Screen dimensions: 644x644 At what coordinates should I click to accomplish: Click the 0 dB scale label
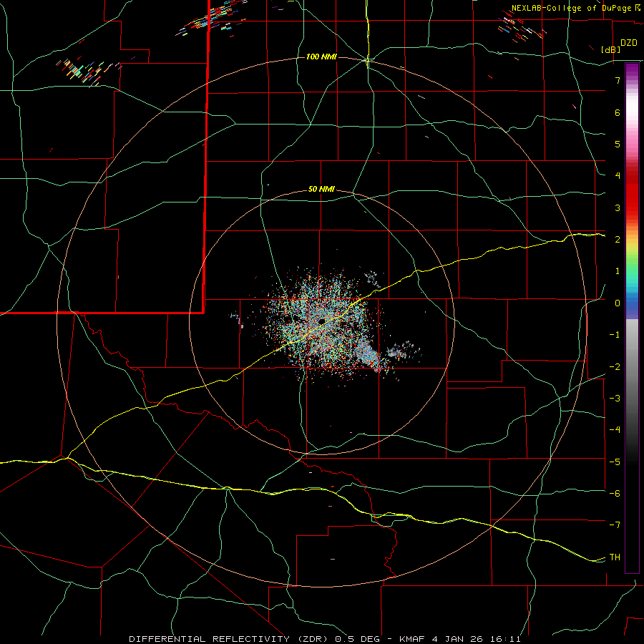click(618, 303)
